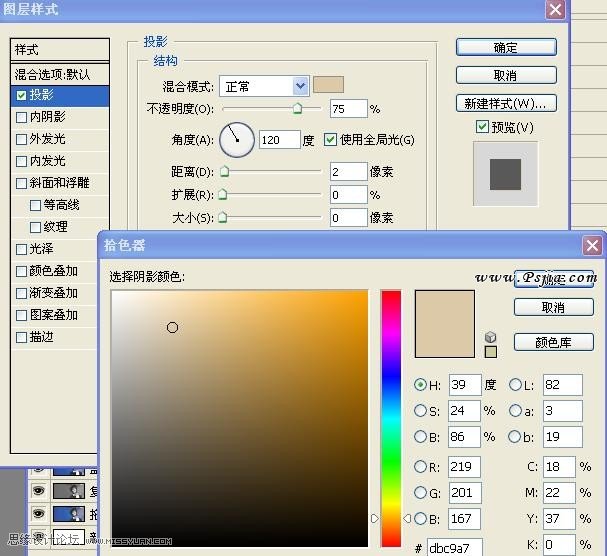The image size is (607, 556).
Task: Uncheck the 预览 preview checkbox
Action: [482, 127]
